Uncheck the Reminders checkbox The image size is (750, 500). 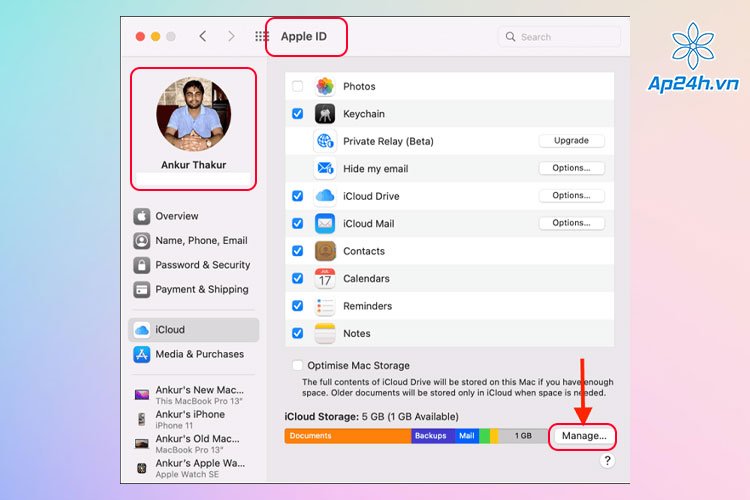click(x=298, y=306)
